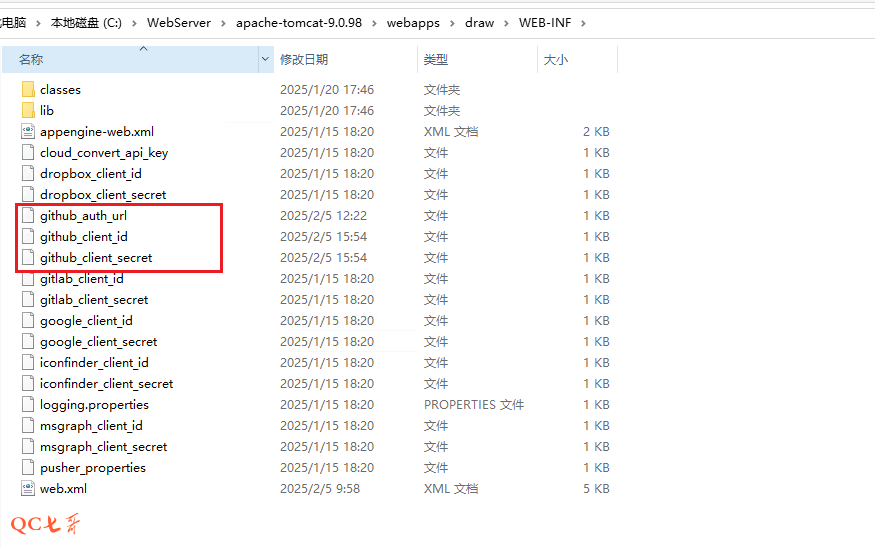The height and width of the screenshot is (547, 875).
Task: Click the classes folder icon
Action: pos(28,90)
